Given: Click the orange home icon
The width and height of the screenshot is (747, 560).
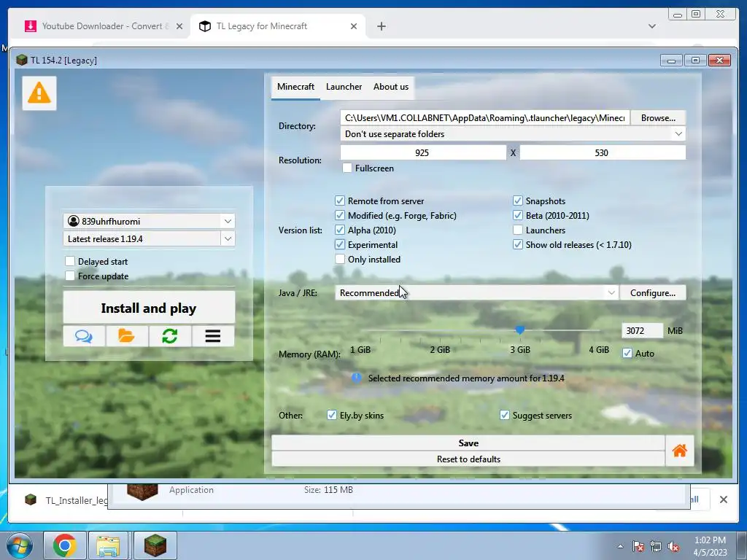Looking at the screenshot, I should coord(680,451).
